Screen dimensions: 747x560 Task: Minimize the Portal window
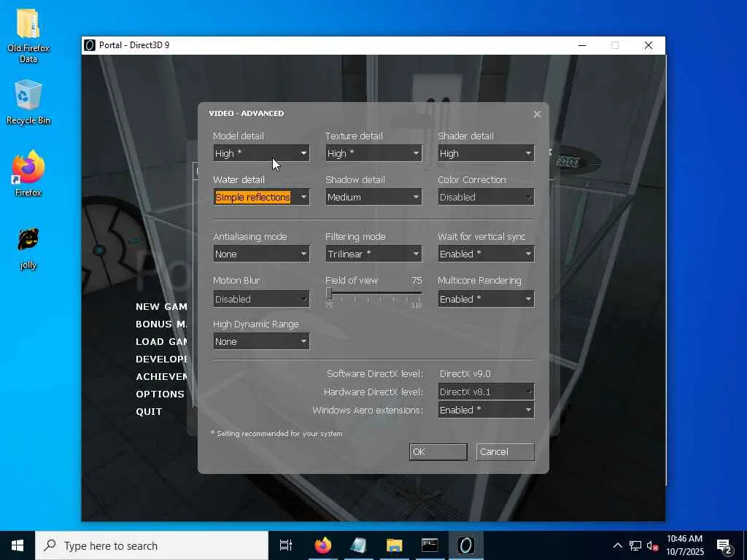[x=582, y=45]
